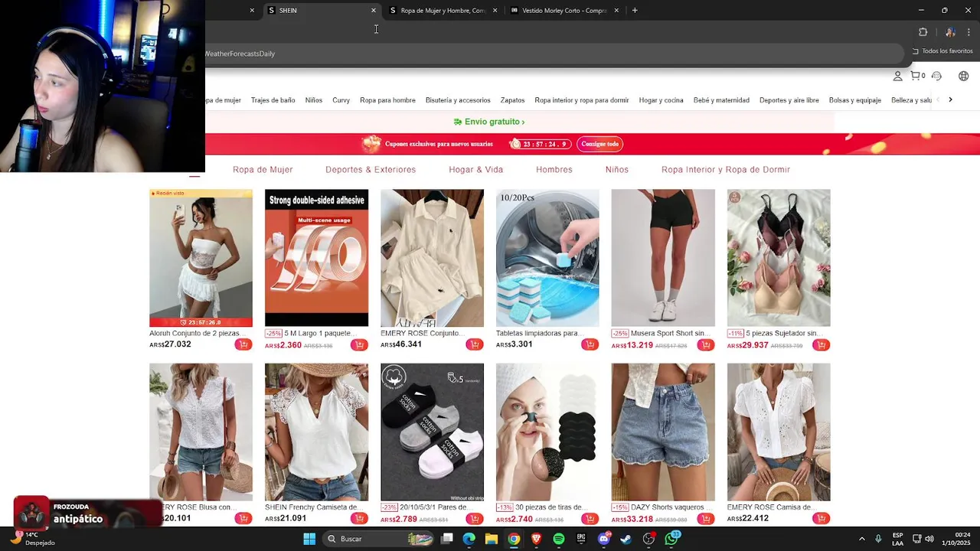Add 5 piezas Sujetador to cart
Viewport: 980px width, 551px height.
(821, 345)
